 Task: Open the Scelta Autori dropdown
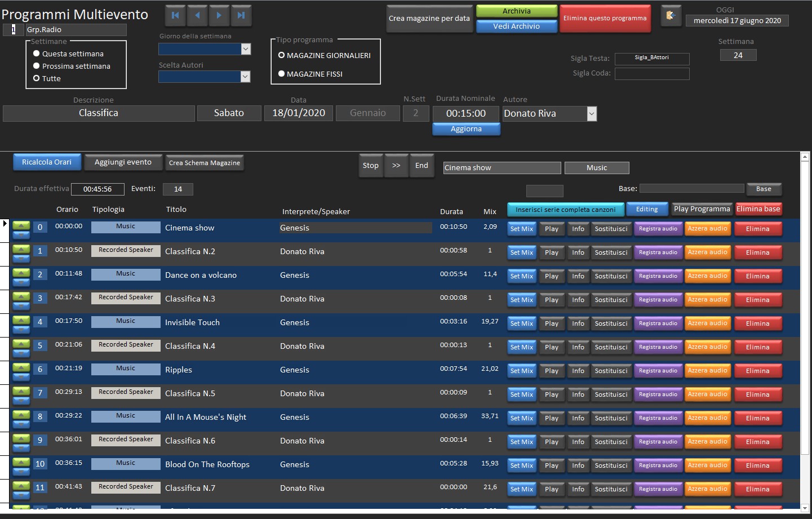point(245,76)
